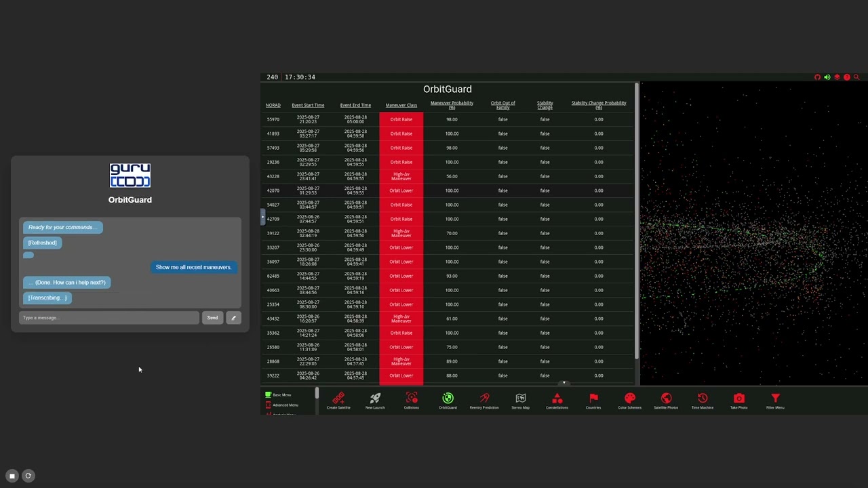Select NORAD 55970 row
This screenshot has height=488, width=868.
point(449,119)
